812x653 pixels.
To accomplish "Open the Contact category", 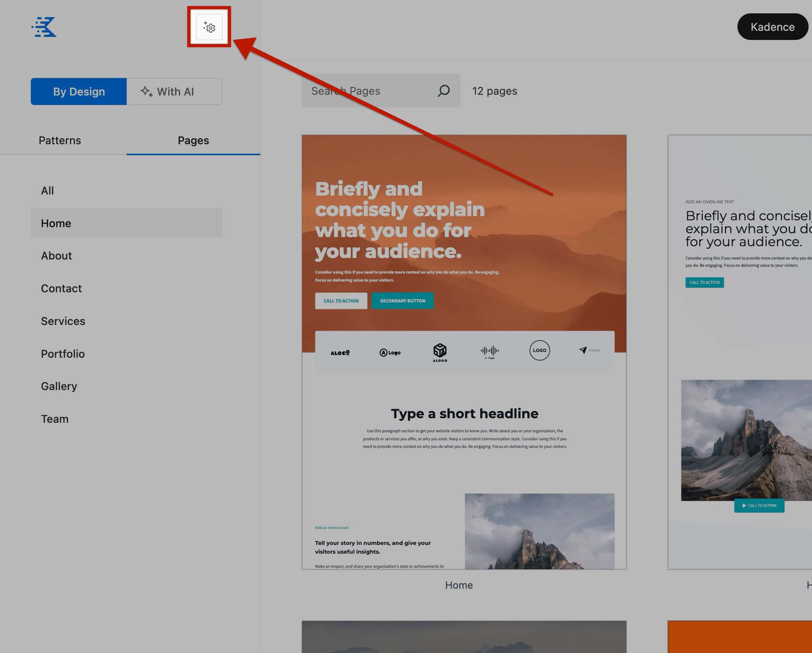I will click(x=61, y=288).
